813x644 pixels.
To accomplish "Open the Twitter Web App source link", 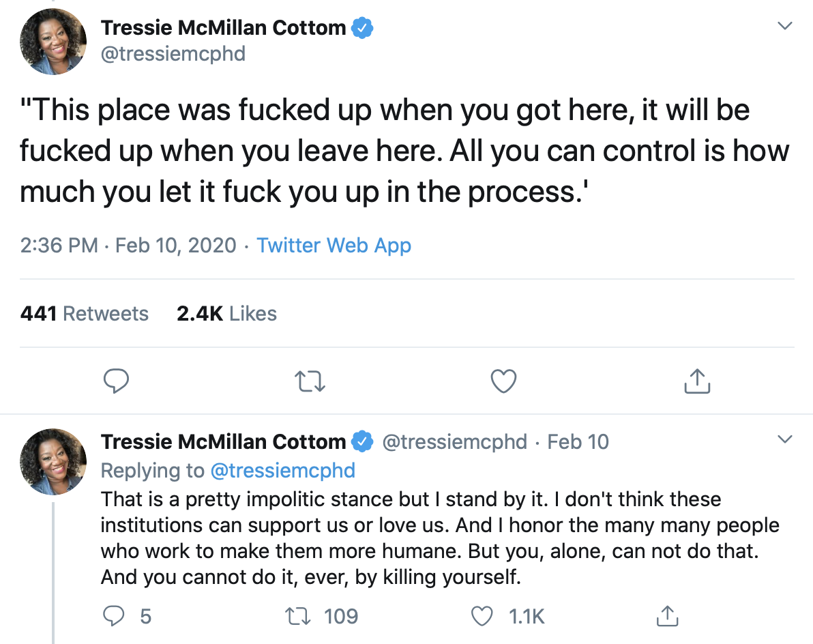I will [334, 245].
